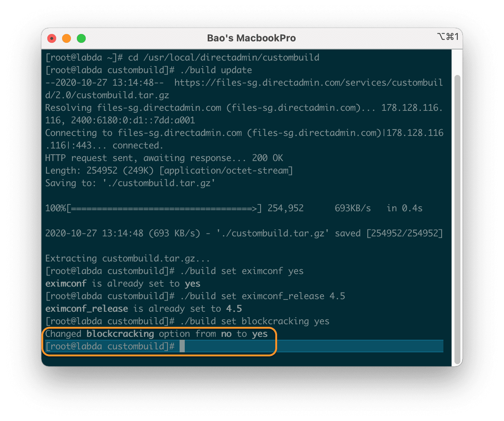Minimize the terminal using the orange button
This screenshot has width=504, height=421.
tap(67, 38)
